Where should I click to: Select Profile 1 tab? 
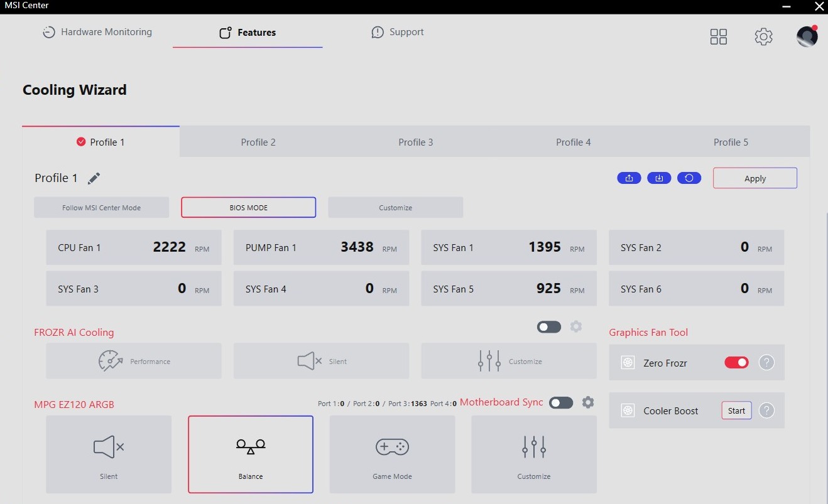tap(101, 142)
